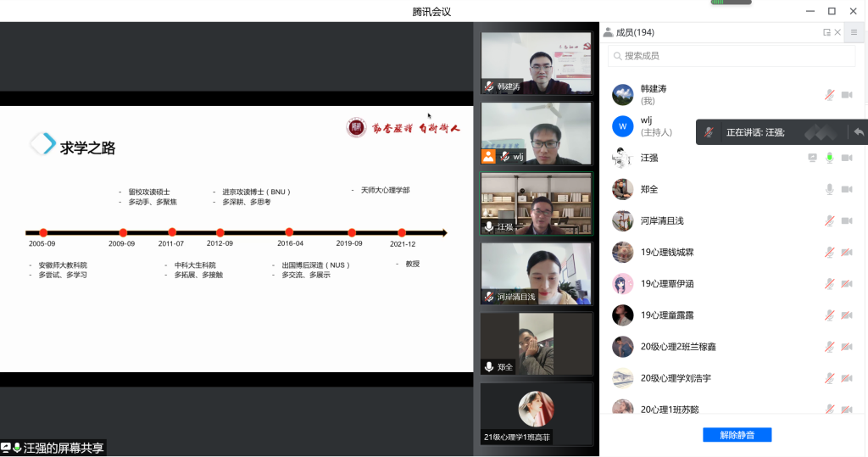Select 河岸清且浅's video thumbnail
This screenshot has height=457, width=868.
point(536,273)
